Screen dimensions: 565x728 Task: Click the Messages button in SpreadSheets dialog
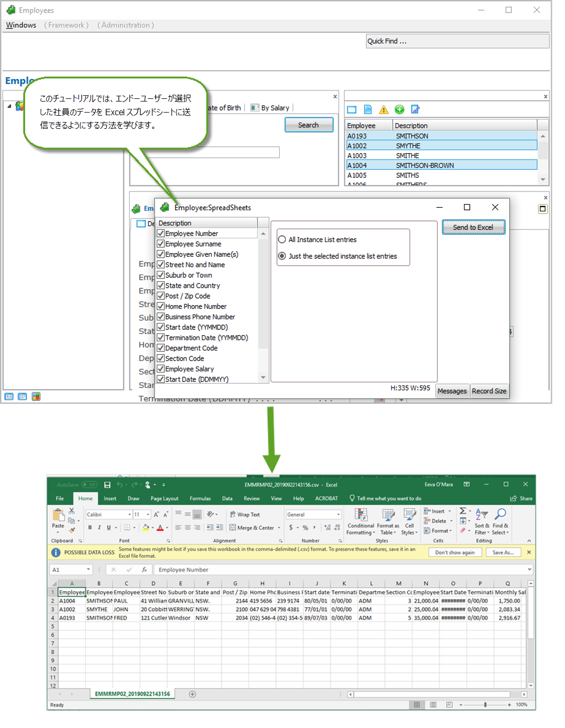click(x=452, y=391)
